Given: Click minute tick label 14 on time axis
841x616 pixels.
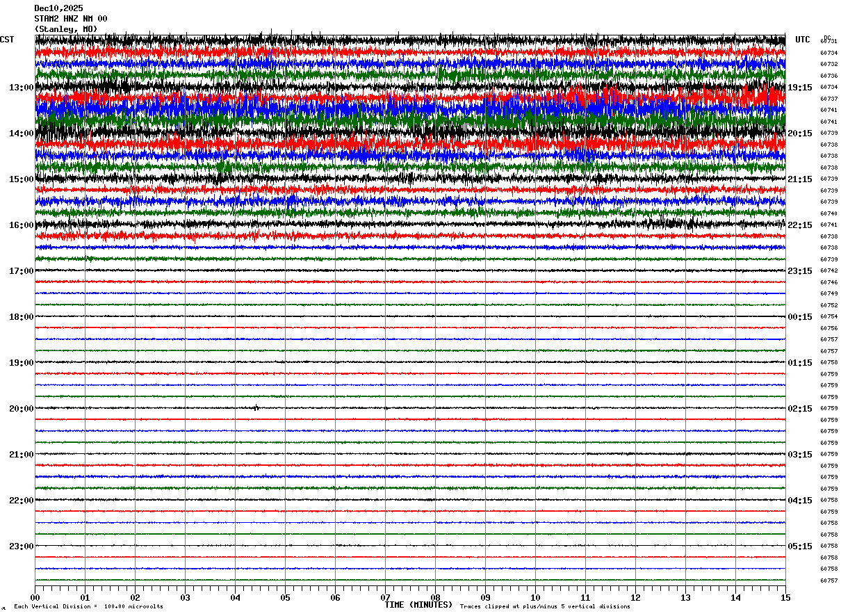Looking at the screenshot, I should click(735, 597).
